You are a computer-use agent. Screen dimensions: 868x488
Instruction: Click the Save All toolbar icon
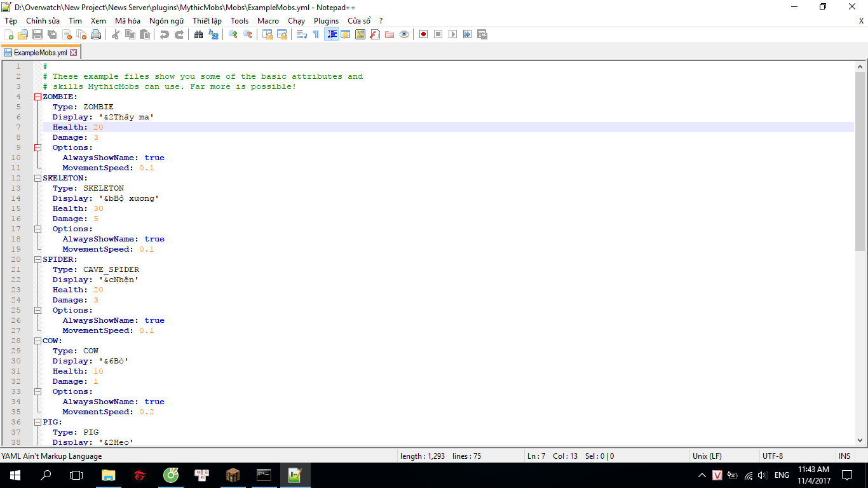[52, 34]
